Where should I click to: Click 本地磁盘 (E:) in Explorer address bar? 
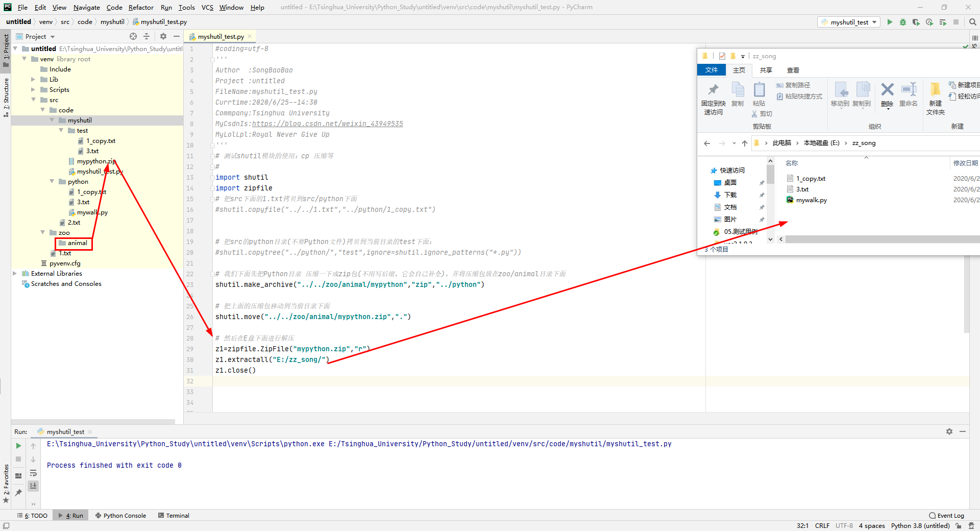click(x=821, y=143)
